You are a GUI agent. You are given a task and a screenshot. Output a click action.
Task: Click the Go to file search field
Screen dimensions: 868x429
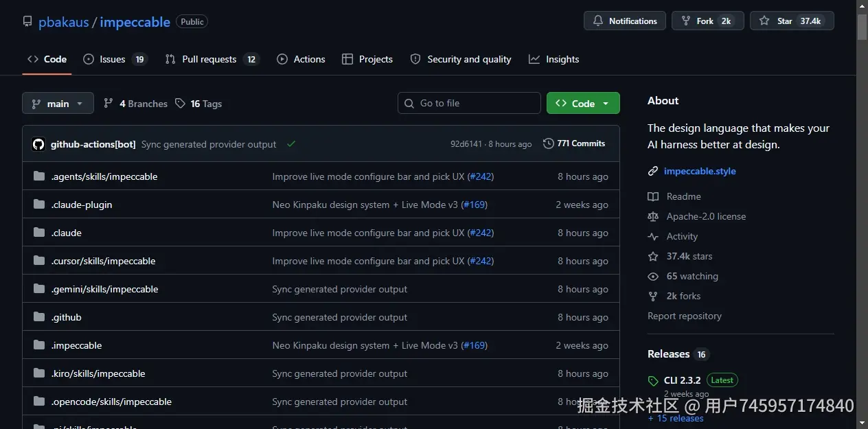(469, 103)
